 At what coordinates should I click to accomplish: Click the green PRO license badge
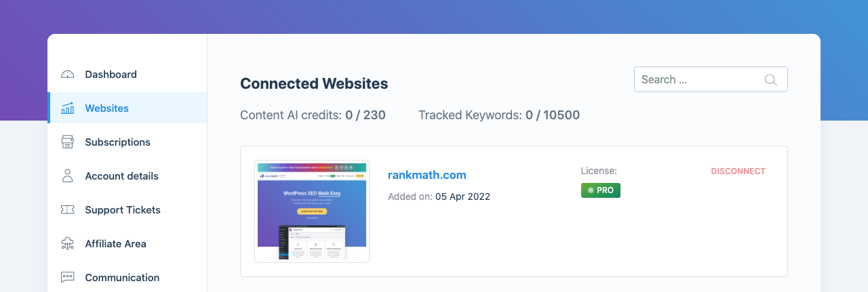pos(601,190)
